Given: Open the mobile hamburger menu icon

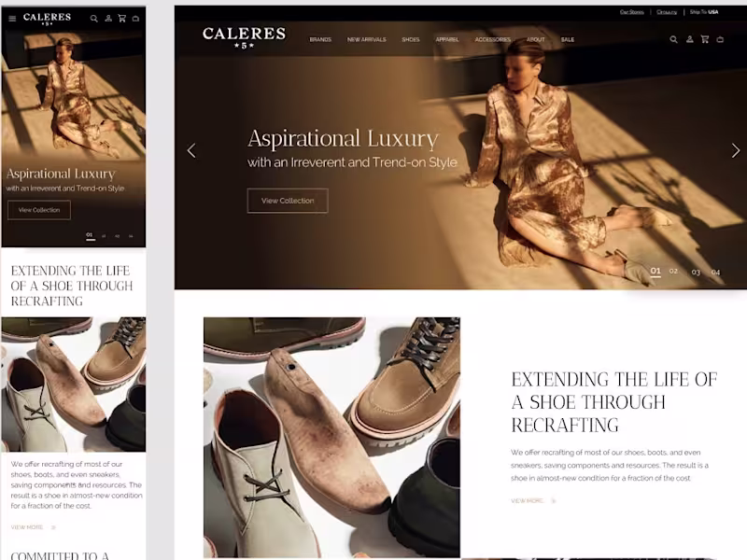Looking at the screenshot, I should pos(12,19).
